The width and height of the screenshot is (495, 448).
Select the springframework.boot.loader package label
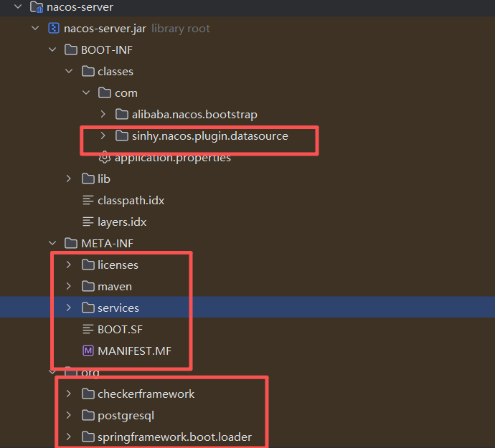pos(174,437)
